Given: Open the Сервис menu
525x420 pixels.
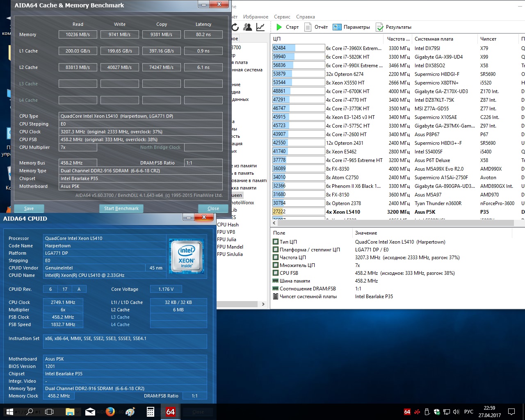Looking at the screenshot, I should [x=282, y=17].
